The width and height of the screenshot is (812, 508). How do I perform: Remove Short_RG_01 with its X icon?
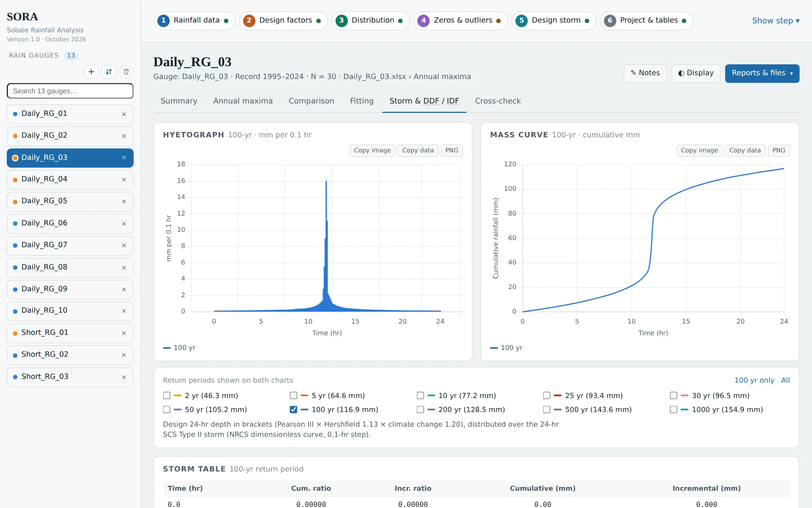coord(124,333)
